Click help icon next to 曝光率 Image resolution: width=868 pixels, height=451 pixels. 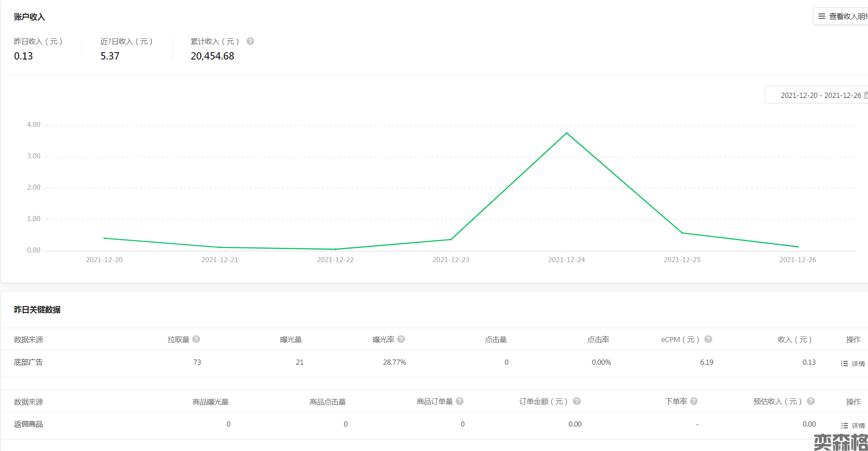point(401,339)
